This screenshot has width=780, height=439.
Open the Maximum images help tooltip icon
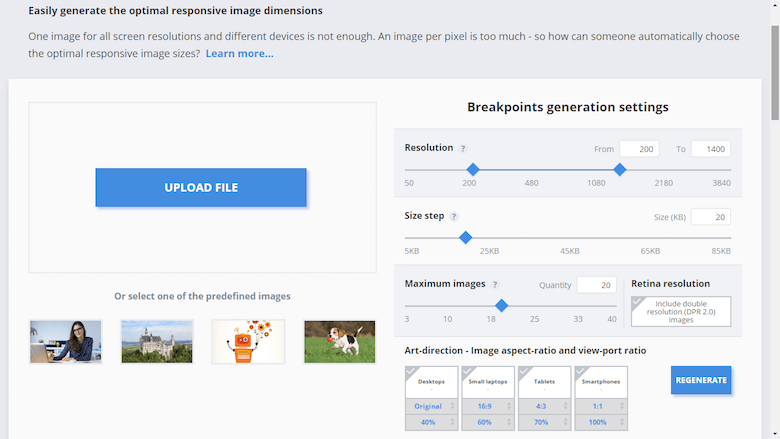[495, 285]
